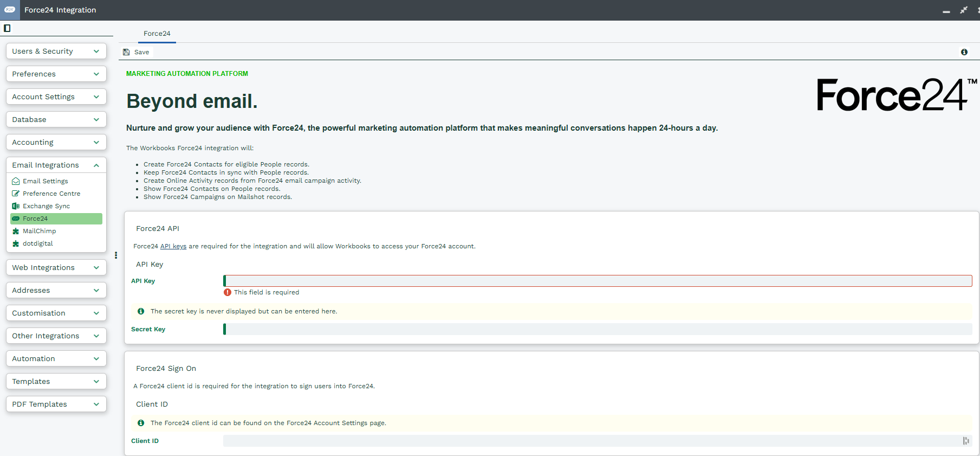Click the Save disk icon
This screenshot has width=980, height=456.
pyautogui.click(x=126, y=52)
